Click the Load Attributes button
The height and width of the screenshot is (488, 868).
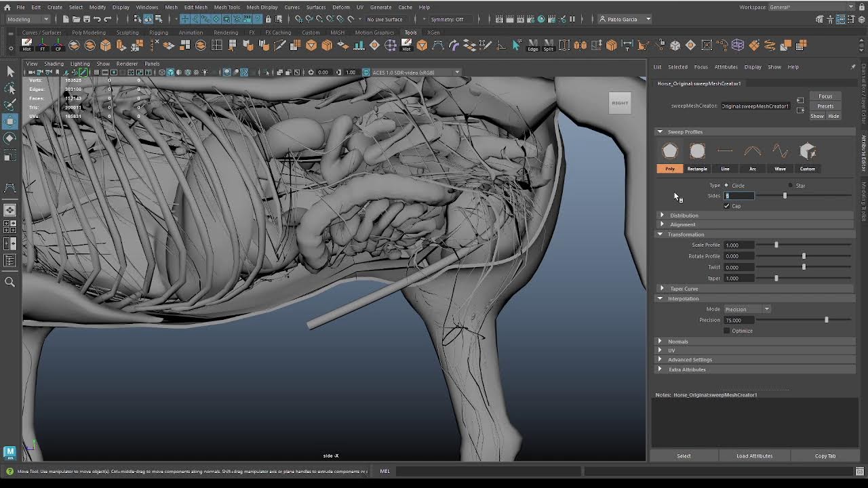click(755, 455)
